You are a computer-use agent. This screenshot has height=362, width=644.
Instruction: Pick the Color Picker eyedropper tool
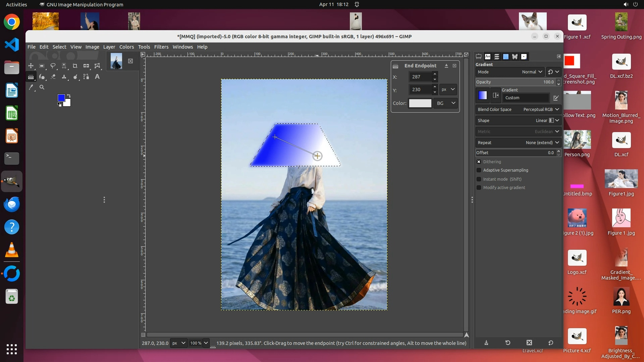(31, 87)
